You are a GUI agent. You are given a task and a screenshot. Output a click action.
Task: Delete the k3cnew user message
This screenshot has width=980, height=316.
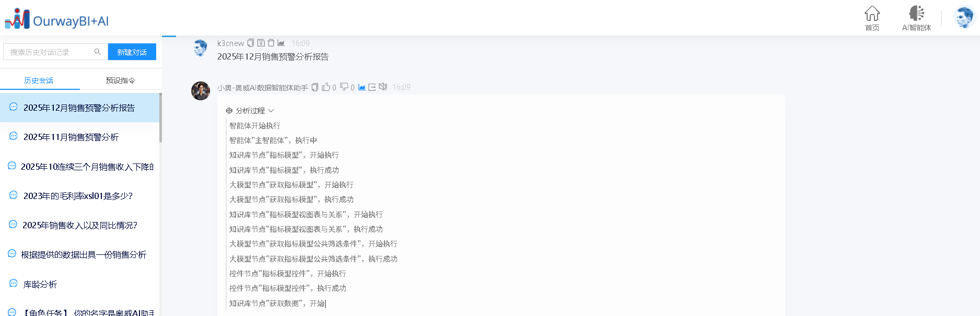[271, 43]
